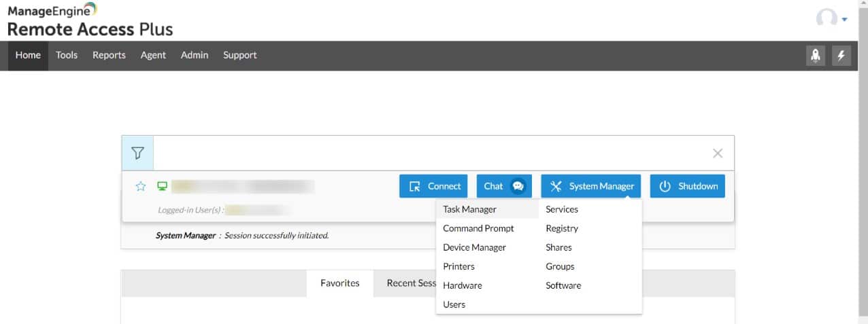Open the rocket quick launch icon
The width and height of the screenshot is (868, 324).
point(816,56)
